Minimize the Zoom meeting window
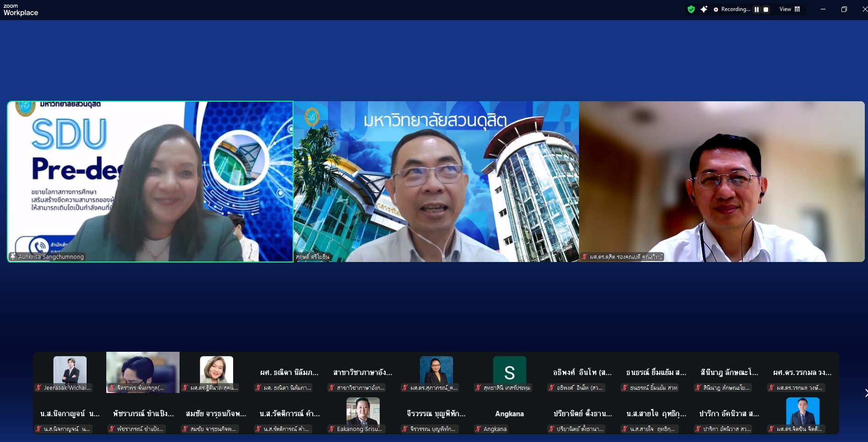 (823, 9)
